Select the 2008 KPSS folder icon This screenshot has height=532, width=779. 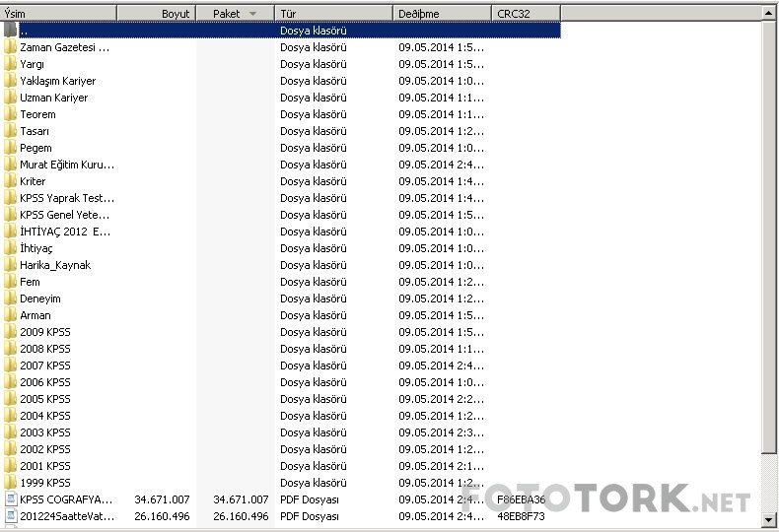[10, 349]
